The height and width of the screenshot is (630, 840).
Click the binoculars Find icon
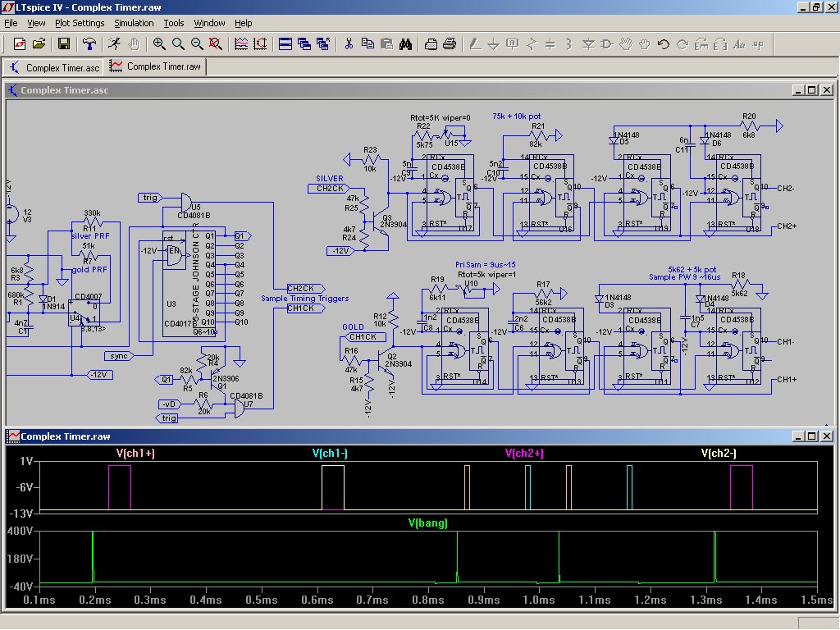(x=405, y=43)
